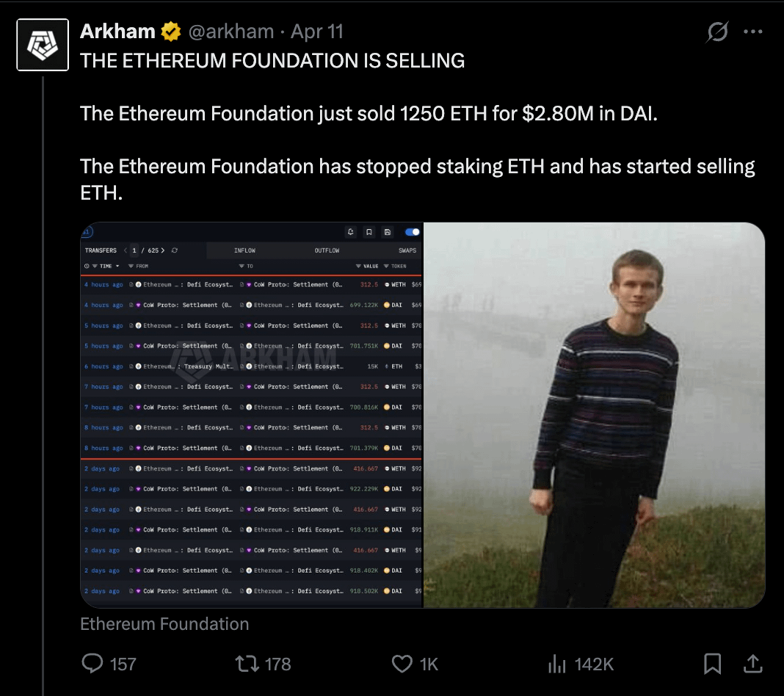Switch to the INFLOW tab
The image size is (784, 696).
244,250
